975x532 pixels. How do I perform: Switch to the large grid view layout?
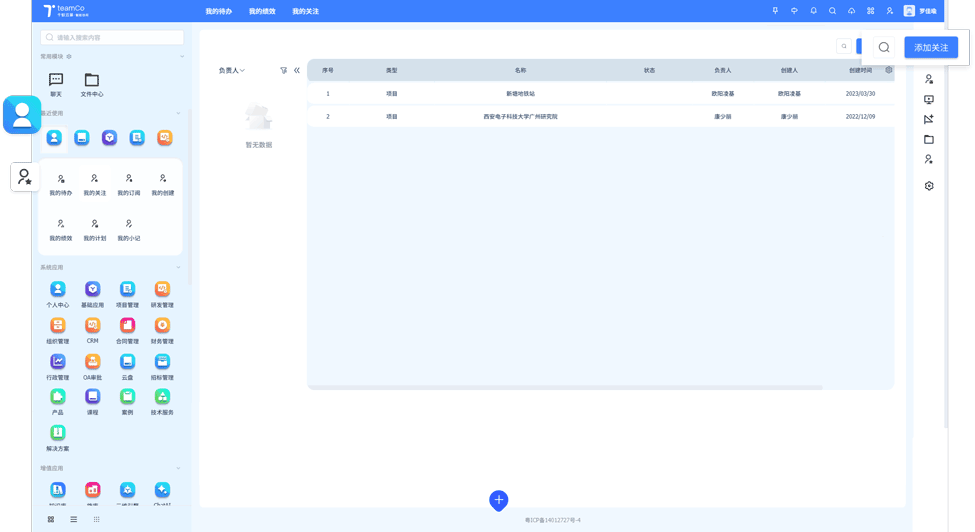click(51, 519)
